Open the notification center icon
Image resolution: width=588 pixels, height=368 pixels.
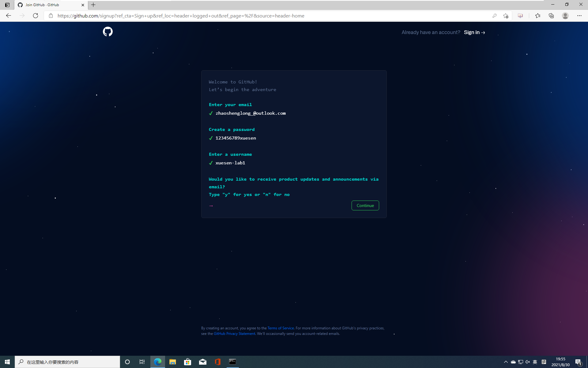pyautogui.click(x=579, y=362)
